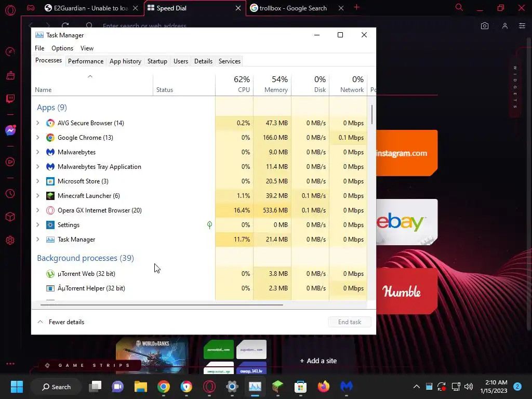
Task: Click Settings process gear icon in list
Action: click(x=50, y=225)
